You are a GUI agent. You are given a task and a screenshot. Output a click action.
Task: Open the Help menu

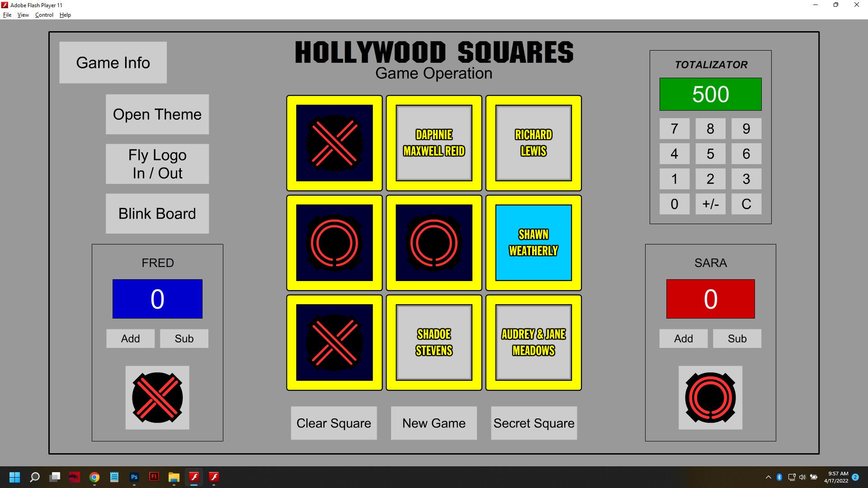(65, 14)
